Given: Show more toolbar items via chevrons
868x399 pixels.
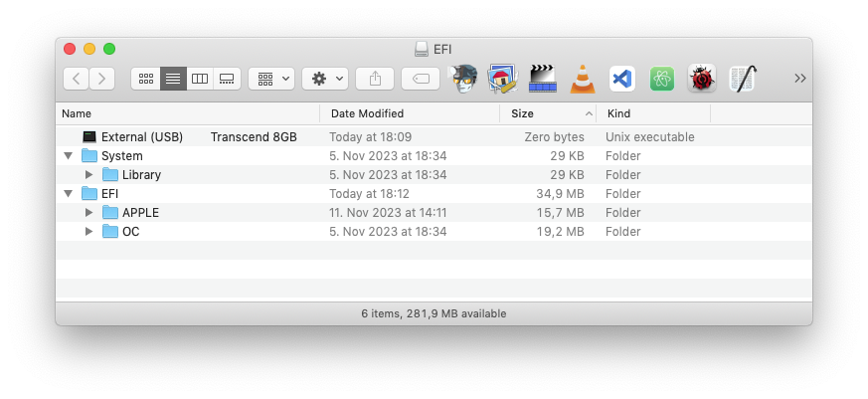Looking at the screenshot, I should pos(800,79).
